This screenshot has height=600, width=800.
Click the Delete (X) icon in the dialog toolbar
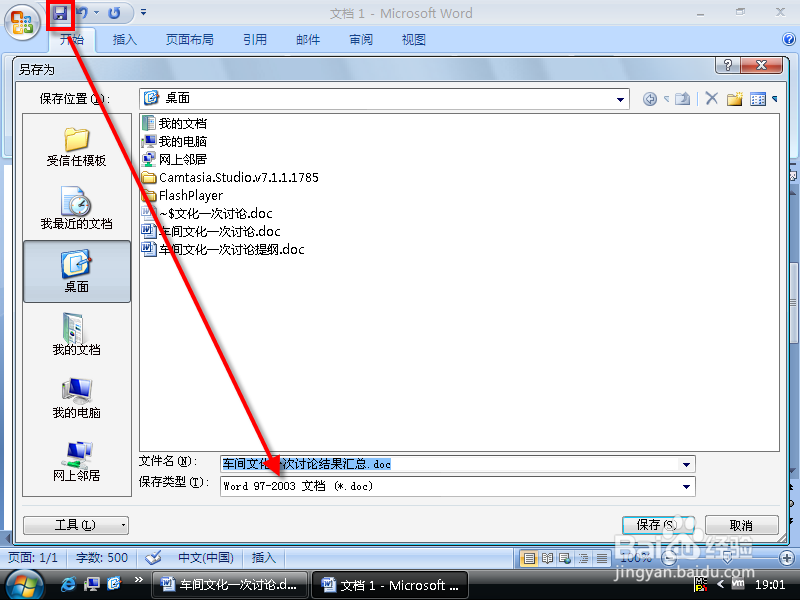pos(712,98)
